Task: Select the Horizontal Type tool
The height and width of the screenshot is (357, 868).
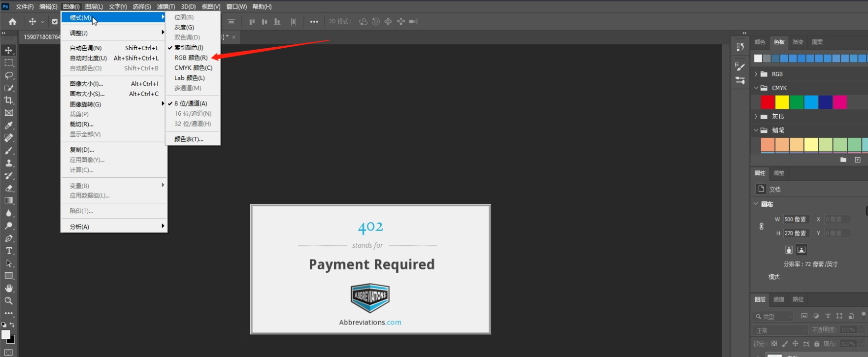Action: (x=9, y=251)
